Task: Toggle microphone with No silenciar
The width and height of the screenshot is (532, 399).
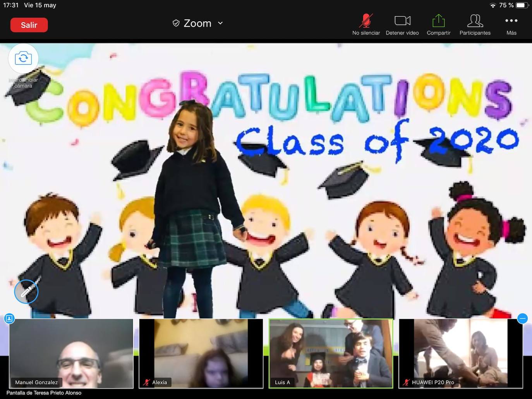Action: (366, 21)
